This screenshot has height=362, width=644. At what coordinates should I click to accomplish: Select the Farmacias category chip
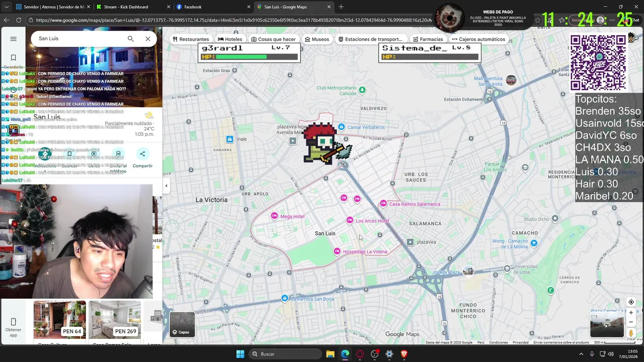[428, 39]
